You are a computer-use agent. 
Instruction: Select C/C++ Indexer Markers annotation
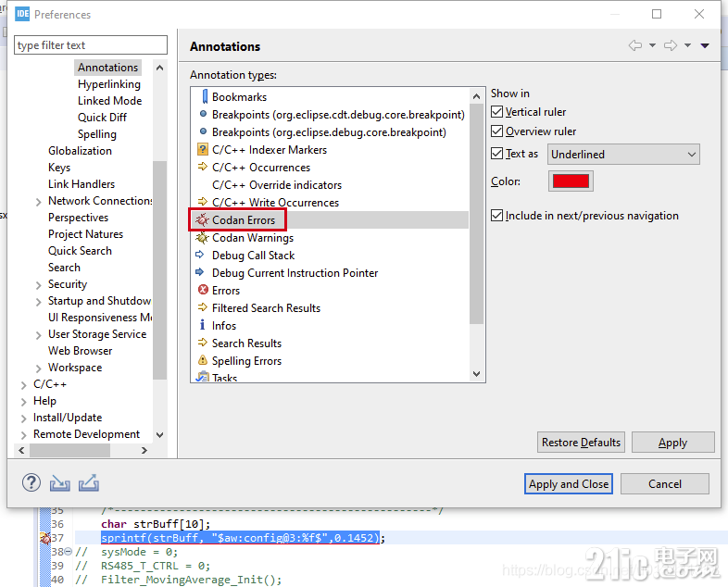330,150
